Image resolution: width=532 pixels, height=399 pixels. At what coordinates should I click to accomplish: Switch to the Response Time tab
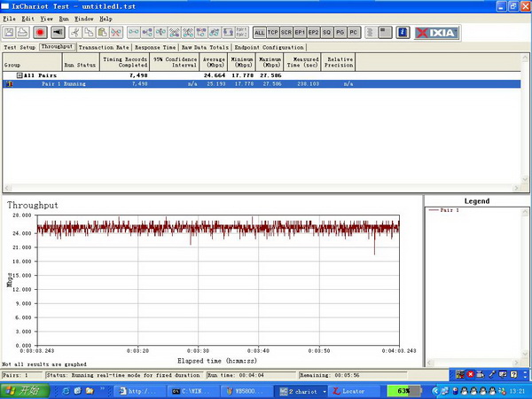pos(155,47)
